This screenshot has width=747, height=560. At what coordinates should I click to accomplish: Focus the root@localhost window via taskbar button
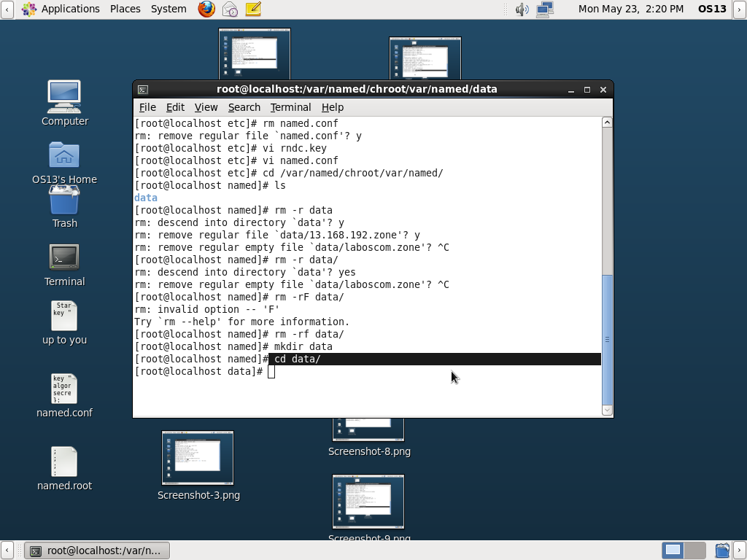point(97,551)
